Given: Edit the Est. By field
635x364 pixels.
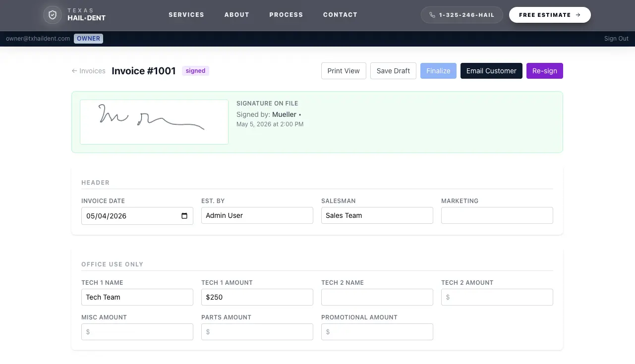Looking at the screenshot, I should point(257,215).
